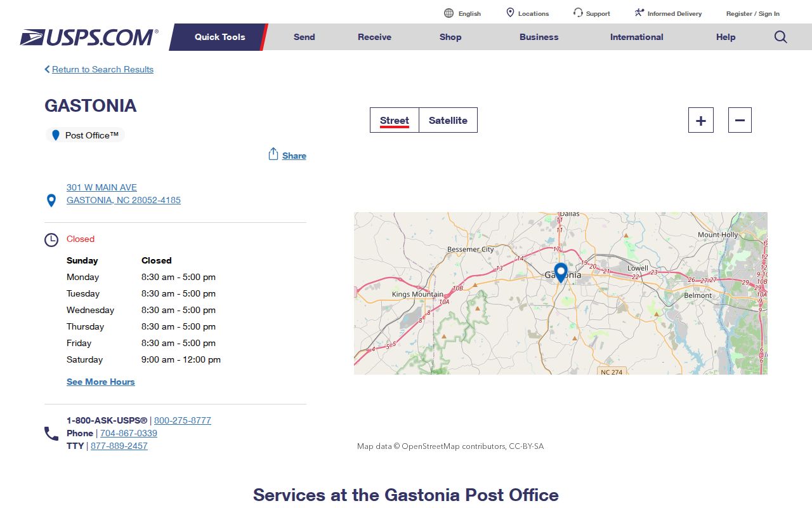Zoom out the map with minus
This screenshot has width=812, height=508.
(x=740, y=120)
